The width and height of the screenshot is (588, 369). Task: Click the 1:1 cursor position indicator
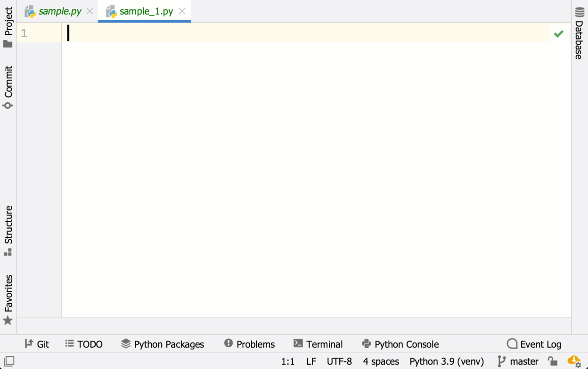[288, 361]
